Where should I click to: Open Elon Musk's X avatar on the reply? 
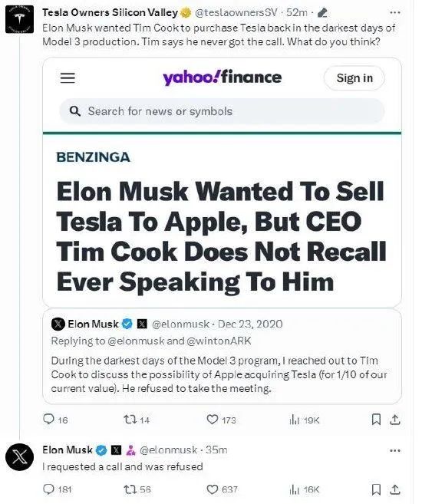click(19, 457)
